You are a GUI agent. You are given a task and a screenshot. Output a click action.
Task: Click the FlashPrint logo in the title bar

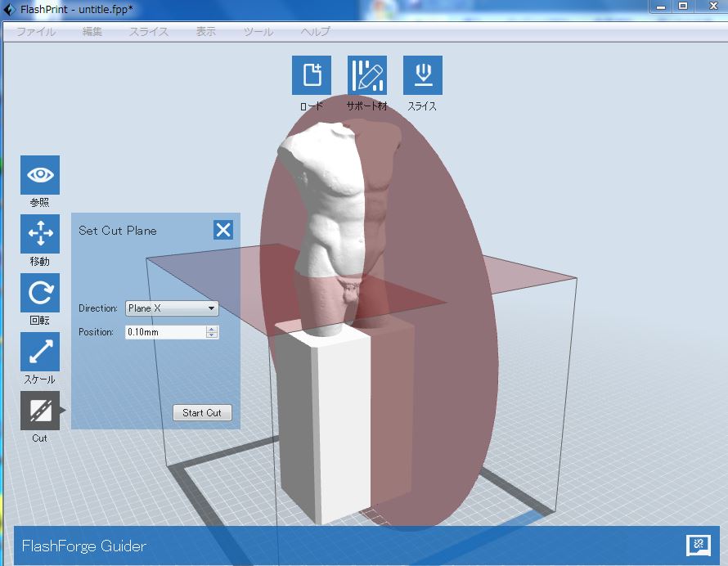pos(9,9)
